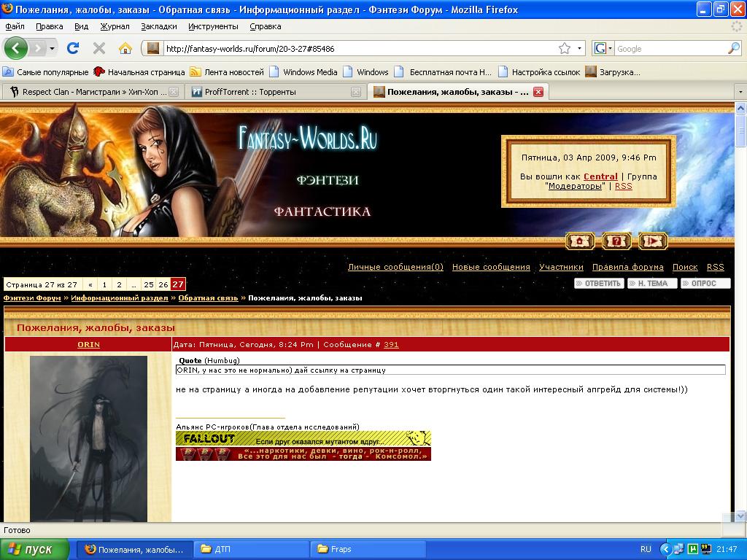Close the Respect Clan tab
This screenshot has width=747, height=560.
pos(174,92)
